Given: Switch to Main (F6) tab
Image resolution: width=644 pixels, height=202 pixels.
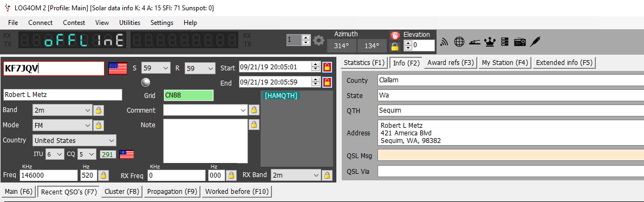Looking at the screenshot, I should pyautogui.click(x=18, y=191).
